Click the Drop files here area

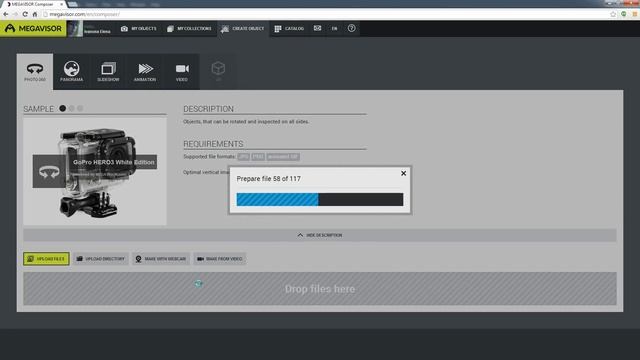tap(320, 289)
